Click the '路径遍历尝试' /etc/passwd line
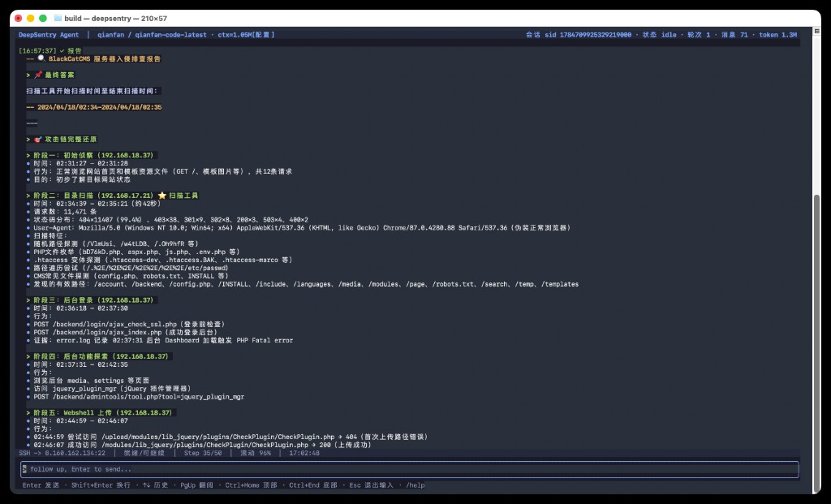This screenshot has height=504, width=831. click(131, 268)
